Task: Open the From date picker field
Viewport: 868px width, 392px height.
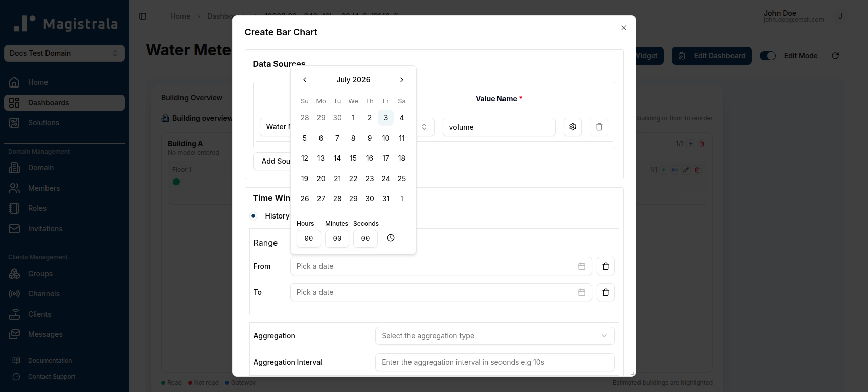Action: point(441,266)
